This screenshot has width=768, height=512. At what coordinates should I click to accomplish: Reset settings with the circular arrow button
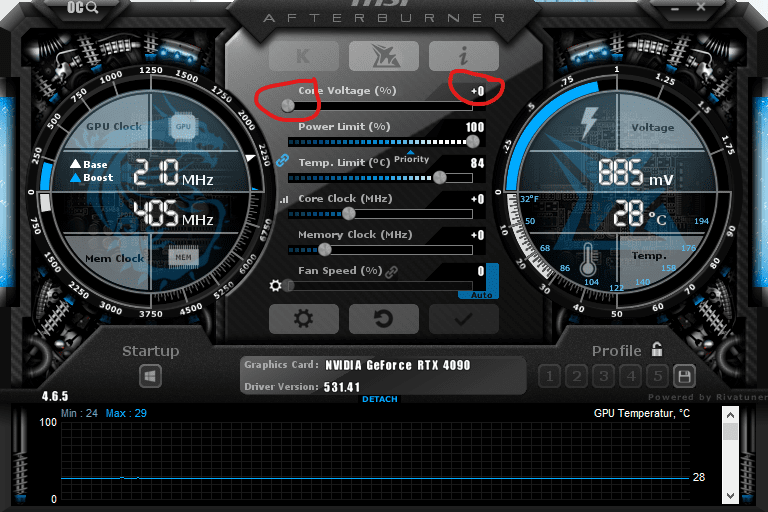(384, 319)
